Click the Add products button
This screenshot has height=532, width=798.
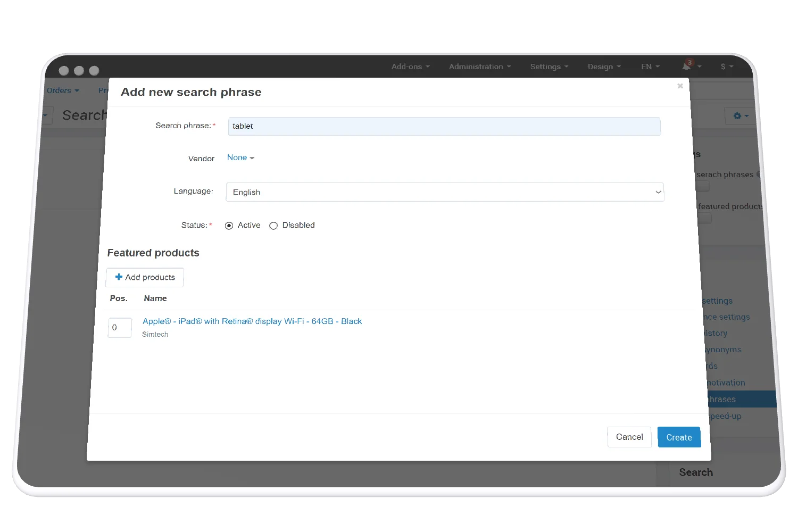145,277
